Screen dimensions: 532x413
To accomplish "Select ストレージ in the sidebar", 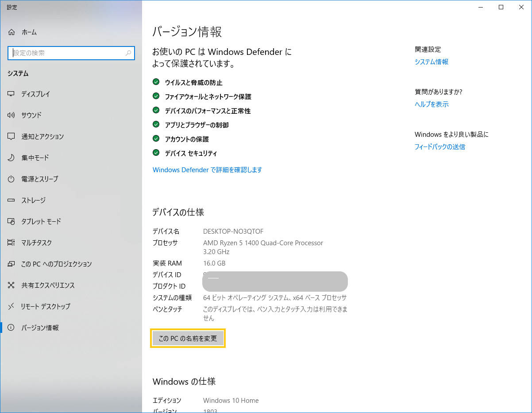I will [71, 200].
